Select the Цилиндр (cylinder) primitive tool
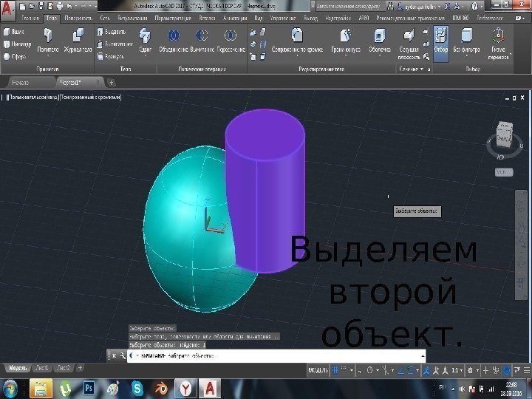The image size is (532, 399). click(x=17, y=44)
